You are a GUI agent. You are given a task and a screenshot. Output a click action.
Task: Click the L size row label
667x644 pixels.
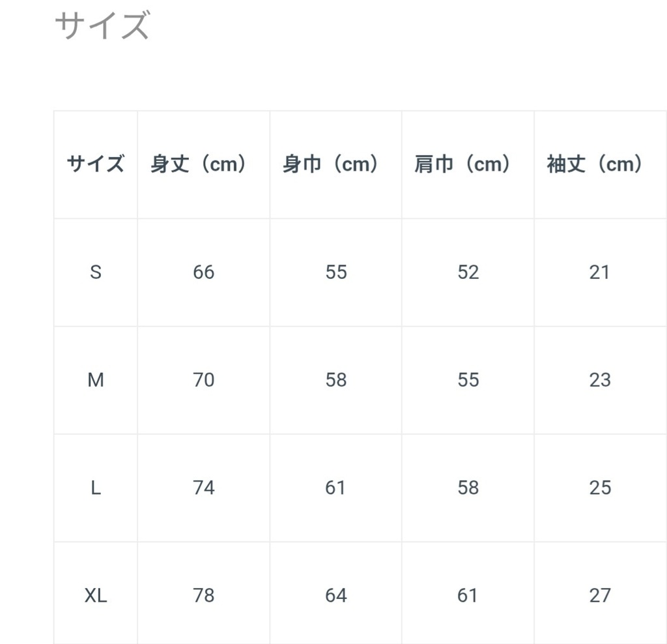tap(96, 488)
